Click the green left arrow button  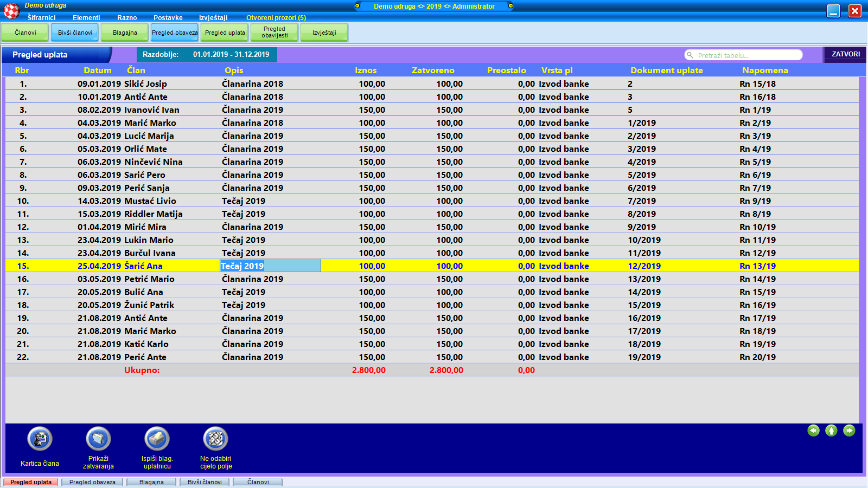[x=813, y=431]
